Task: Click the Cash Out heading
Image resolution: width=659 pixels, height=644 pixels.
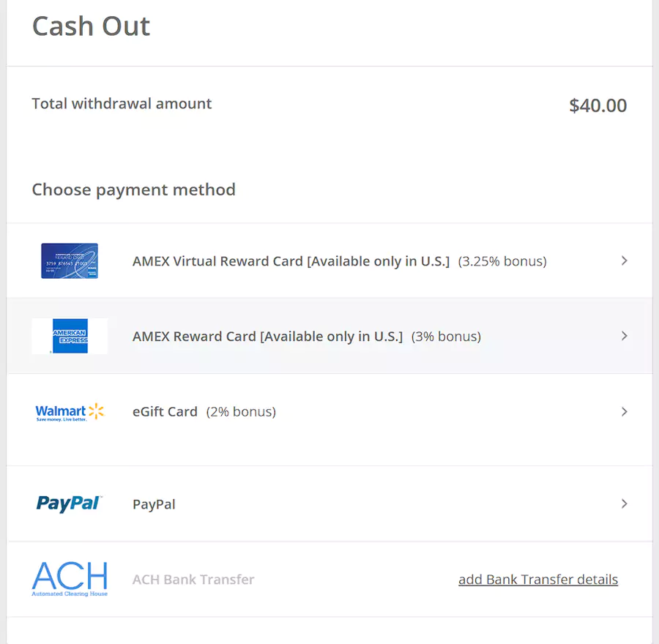Action: coord(91,26)
